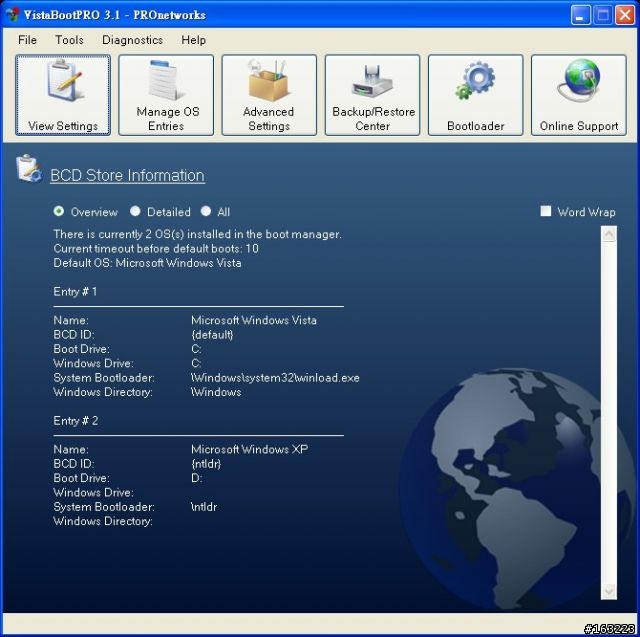Click the vertical scrollbar track
Screen dimensions: 640x637
pos(609,412)
